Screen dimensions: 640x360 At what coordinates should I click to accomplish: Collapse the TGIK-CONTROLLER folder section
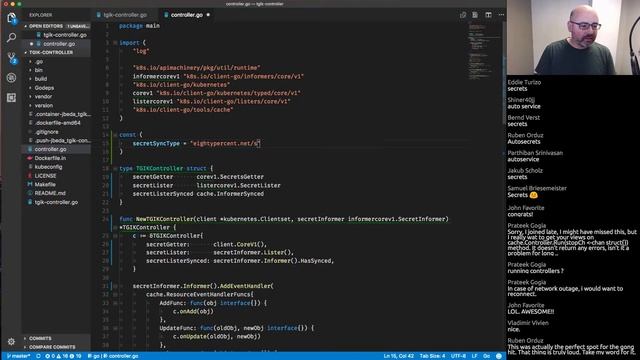(x=57, y=53)
